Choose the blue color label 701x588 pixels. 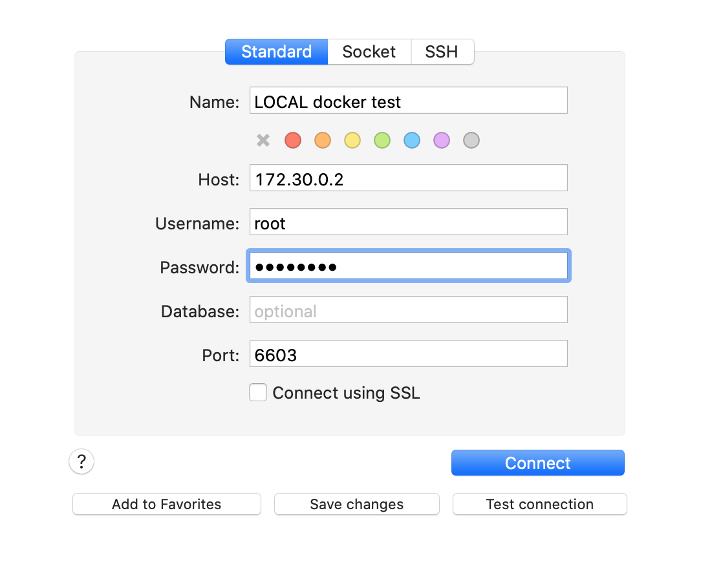[412, 140]
